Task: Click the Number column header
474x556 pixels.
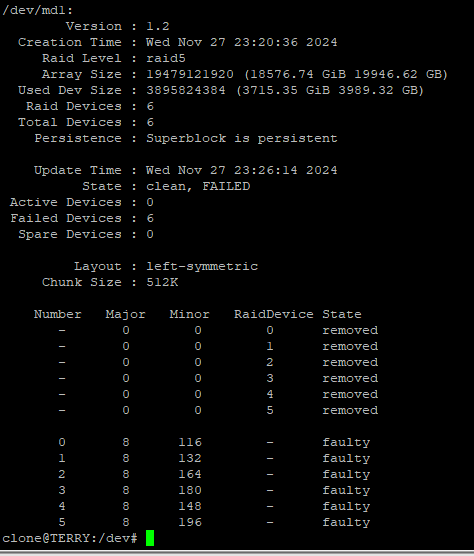Action: tap(57, 314)
